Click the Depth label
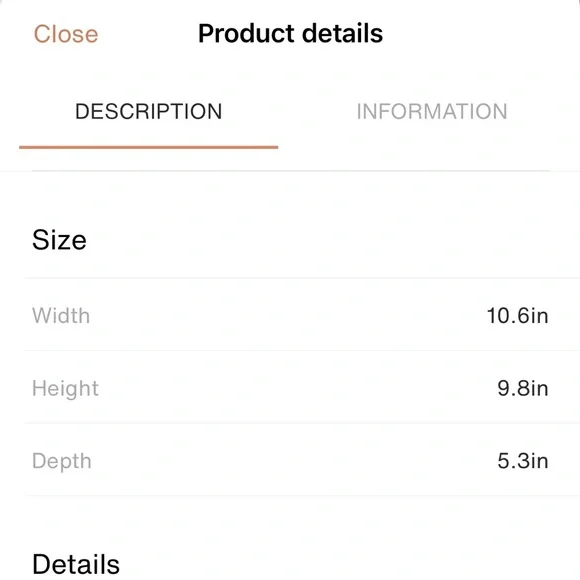The height and width of the screenshot is (580, 580). (x=62, y=461)
